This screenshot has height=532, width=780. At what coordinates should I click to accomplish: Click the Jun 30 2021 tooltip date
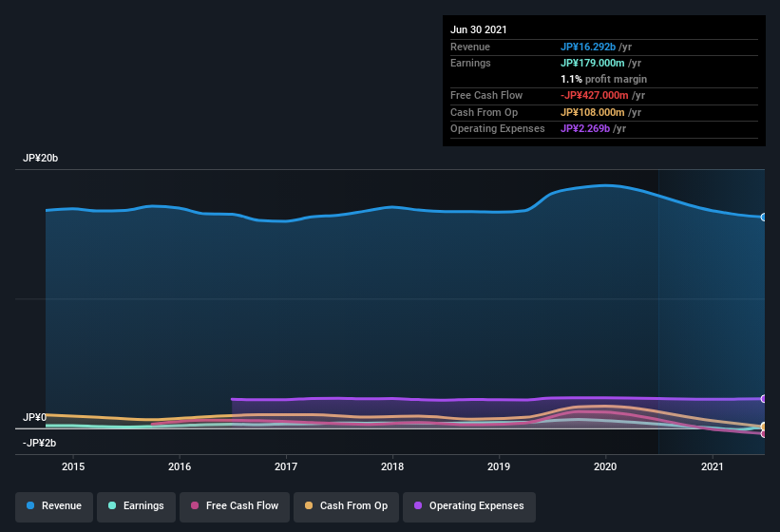click(x=479, y=29)
